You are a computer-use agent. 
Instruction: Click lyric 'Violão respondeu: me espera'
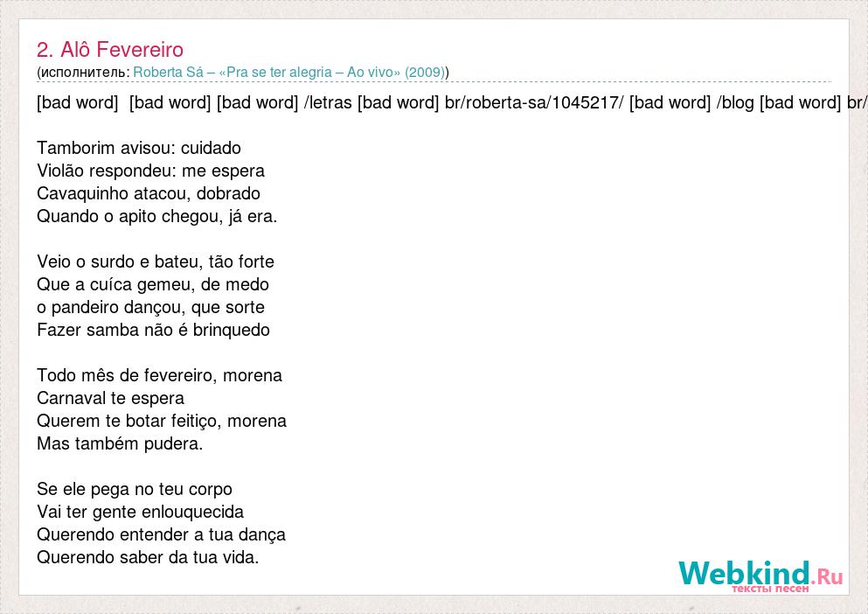(x=150, y=171)
